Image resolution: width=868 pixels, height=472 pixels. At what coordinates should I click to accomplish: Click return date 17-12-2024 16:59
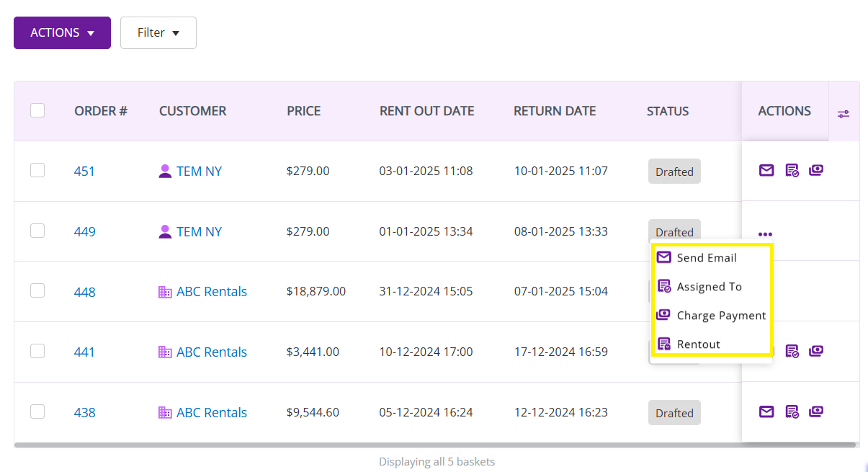tap(561, 352)
